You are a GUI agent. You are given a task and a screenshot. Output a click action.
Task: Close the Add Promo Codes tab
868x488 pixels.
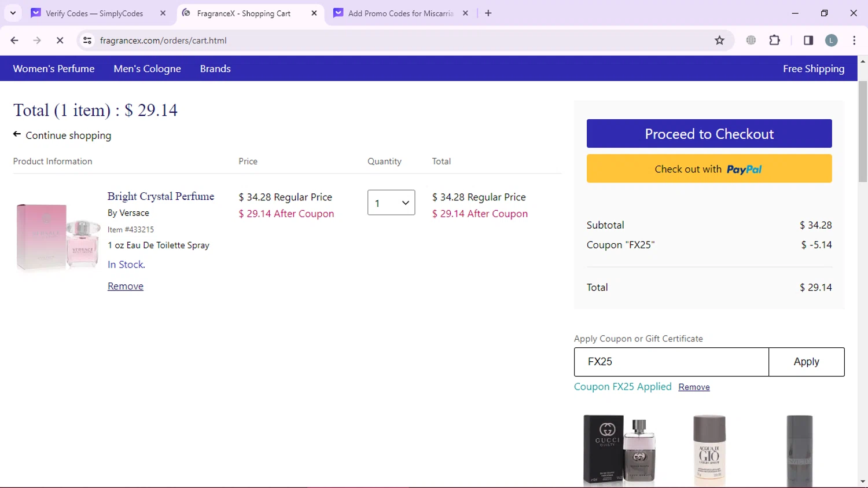tap(465, 13)
